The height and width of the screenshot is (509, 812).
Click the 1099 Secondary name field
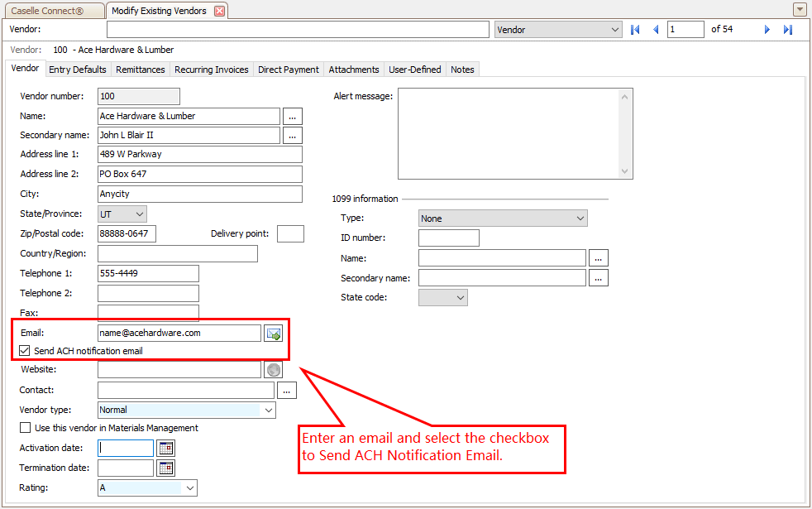pos(502,278)
